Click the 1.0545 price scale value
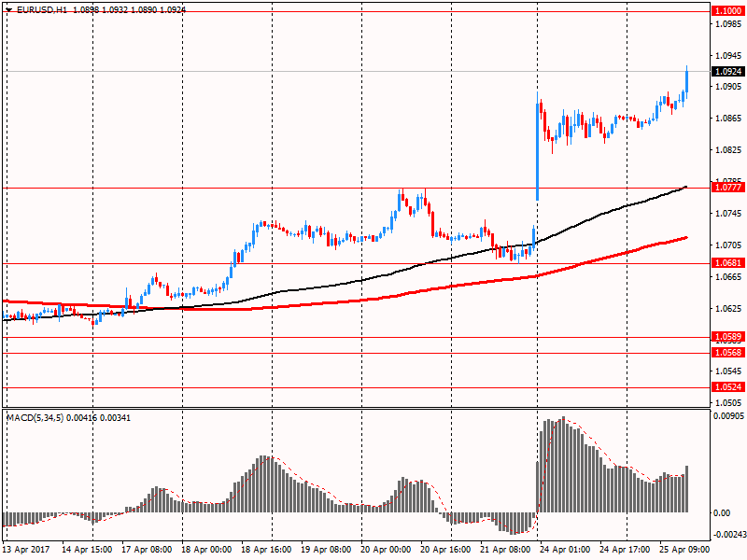 pyautogui.click(x=728, y=371)
